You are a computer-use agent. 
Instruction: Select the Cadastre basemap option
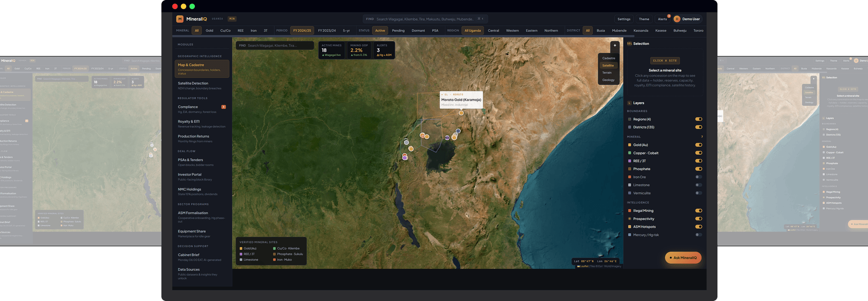pyautogui.click(x=608, y=58)
